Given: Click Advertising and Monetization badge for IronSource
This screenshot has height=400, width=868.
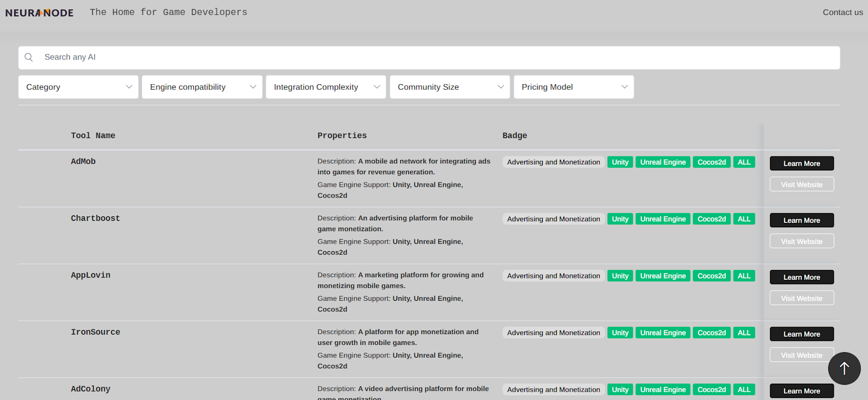Looking at the screenshot, I should (554, 333).
